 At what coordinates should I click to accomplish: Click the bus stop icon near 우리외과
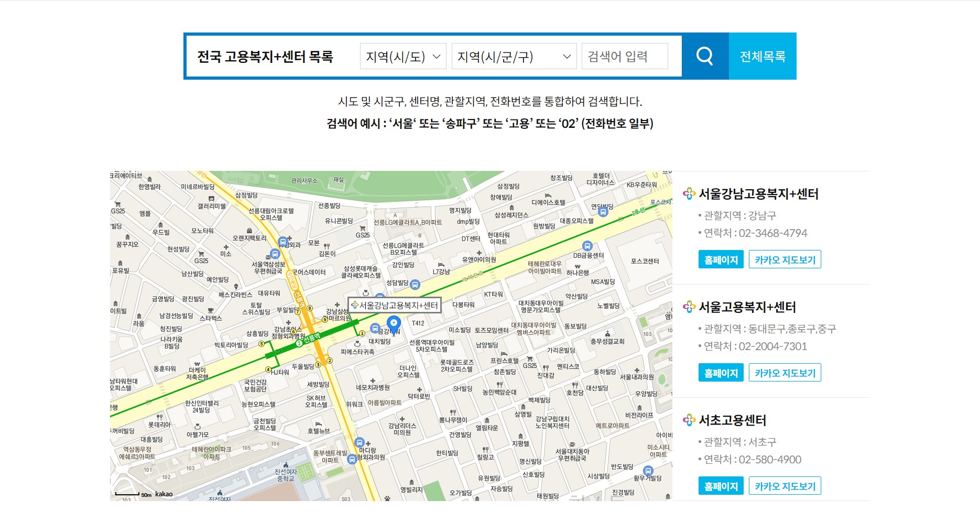283,242
